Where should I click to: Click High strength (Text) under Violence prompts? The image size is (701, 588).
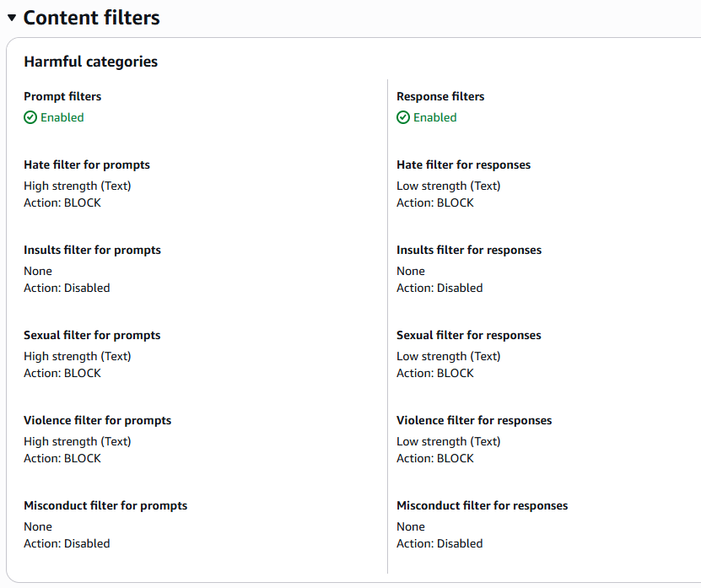click(x=77, y=441)
